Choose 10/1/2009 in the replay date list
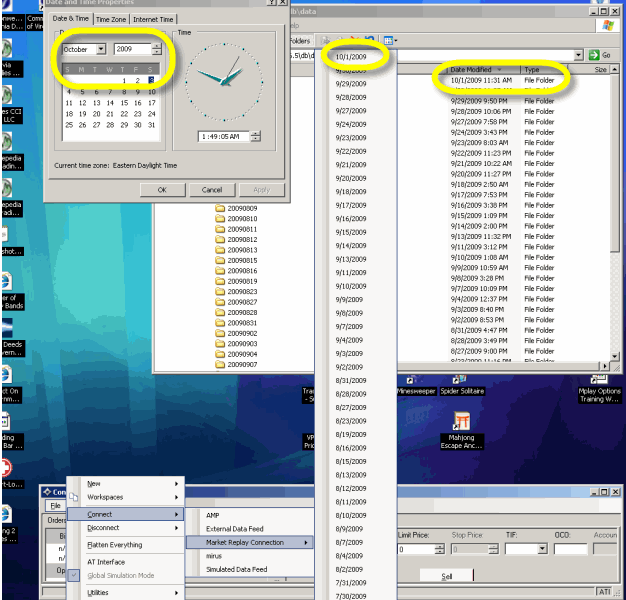Image resolution: width=626 pixels, height=600 pixels. (351, 57)
